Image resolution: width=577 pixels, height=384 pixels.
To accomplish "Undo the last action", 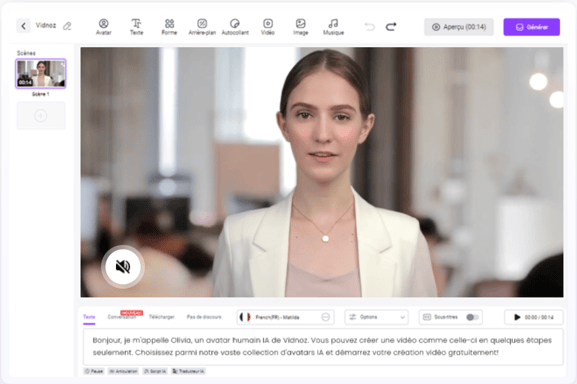I will point(369,26).
